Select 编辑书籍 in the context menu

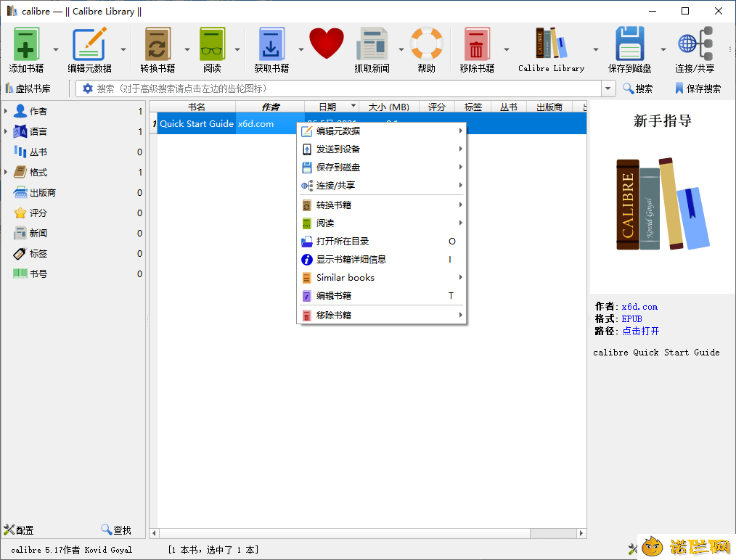pos(382,296)
